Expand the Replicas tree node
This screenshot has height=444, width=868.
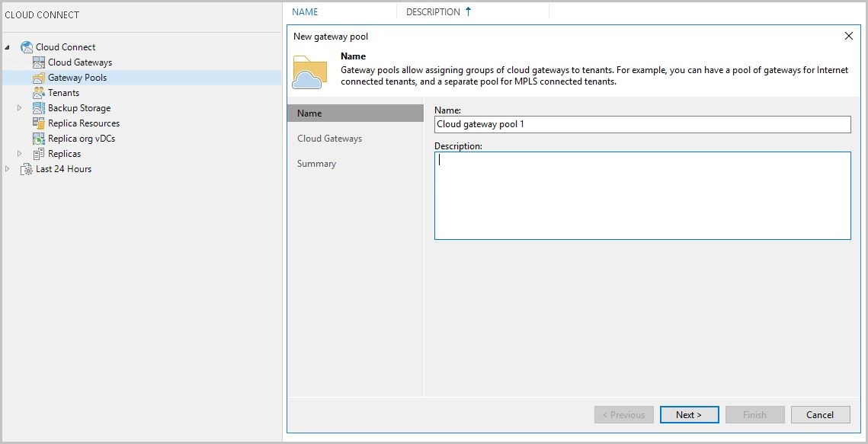(20, 153)
